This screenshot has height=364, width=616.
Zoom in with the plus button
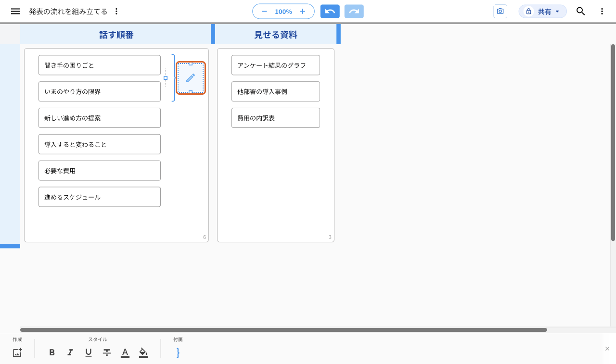pos(303,12)
